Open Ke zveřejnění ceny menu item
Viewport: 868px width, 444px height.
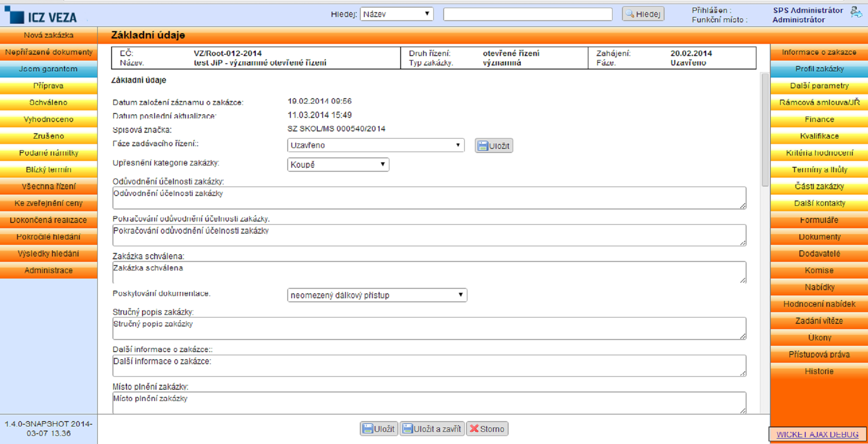(48, 203)
